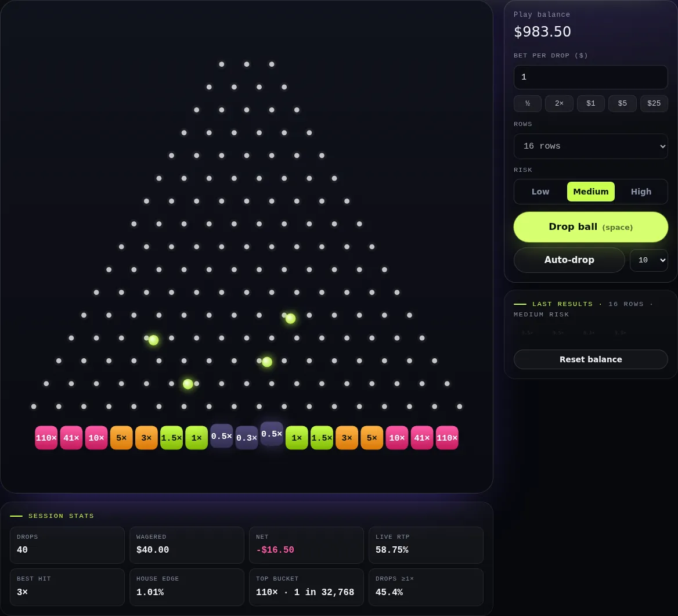
Task: Halve the bet with the ½ chip
Action: (x=528, y=103)
